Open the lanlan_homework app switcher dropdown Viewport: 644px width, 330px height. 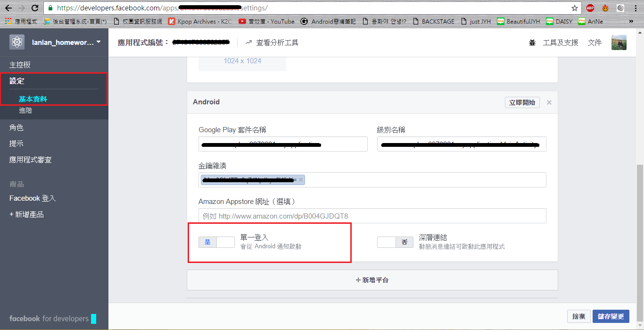click(66, 42)
